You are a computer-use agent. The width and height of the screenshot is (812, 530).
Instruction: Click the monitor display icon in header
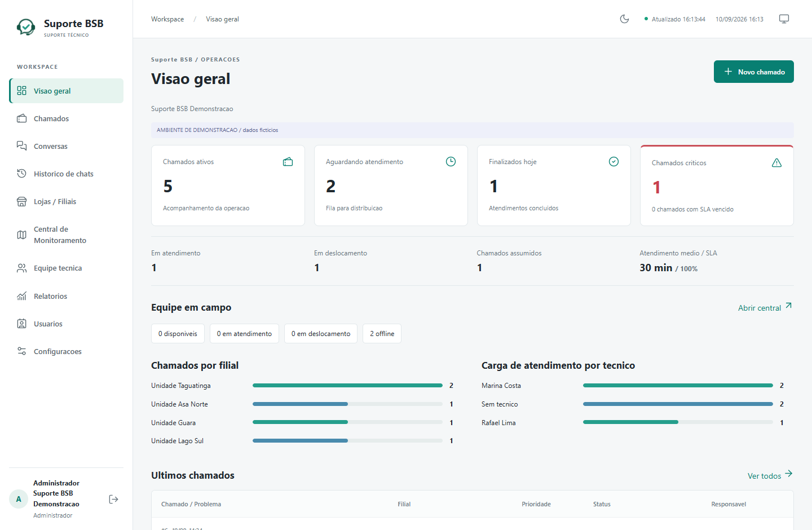pyautogui.click(x=784, y=19)
